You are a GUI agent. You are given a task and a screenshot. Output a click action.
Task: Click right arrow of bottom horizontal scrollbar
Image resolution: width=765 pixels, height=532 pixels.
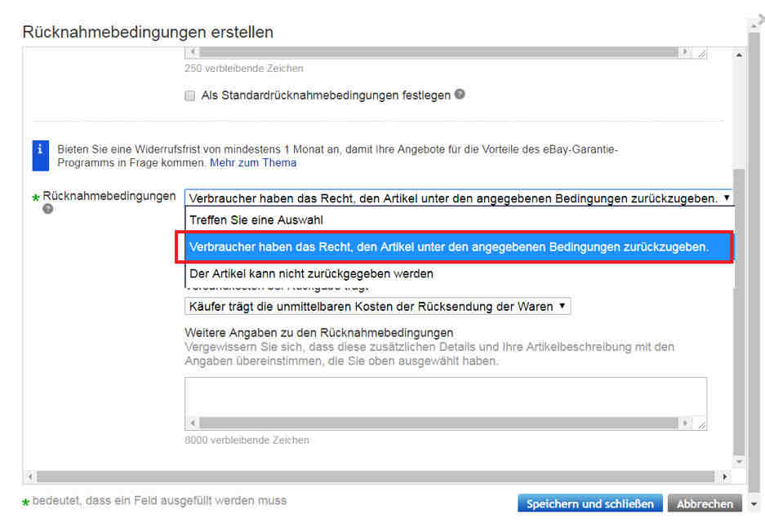[x=724, y=477]
